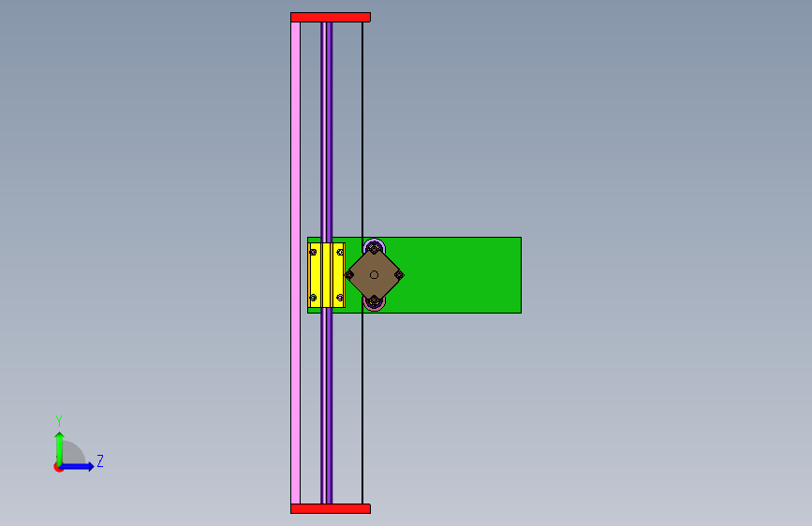
Task: Select the lower-right screw on yellow block
Action: [340, 298]
